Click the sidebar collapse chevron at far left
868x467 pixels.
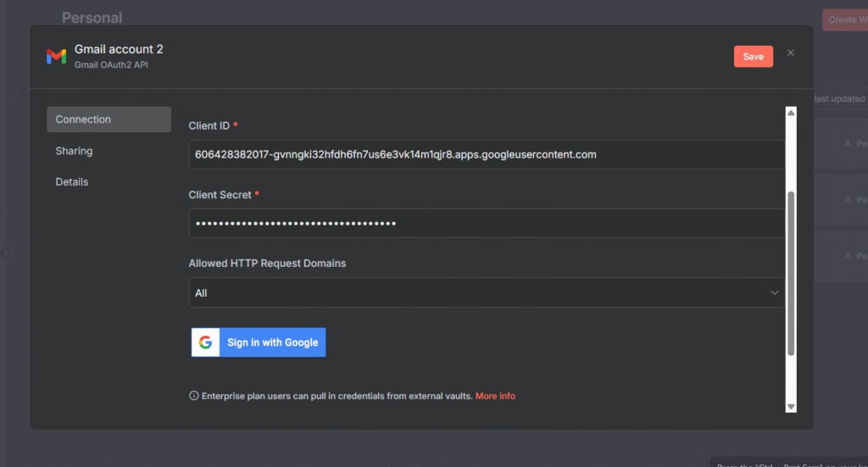(x=6, y=253)
